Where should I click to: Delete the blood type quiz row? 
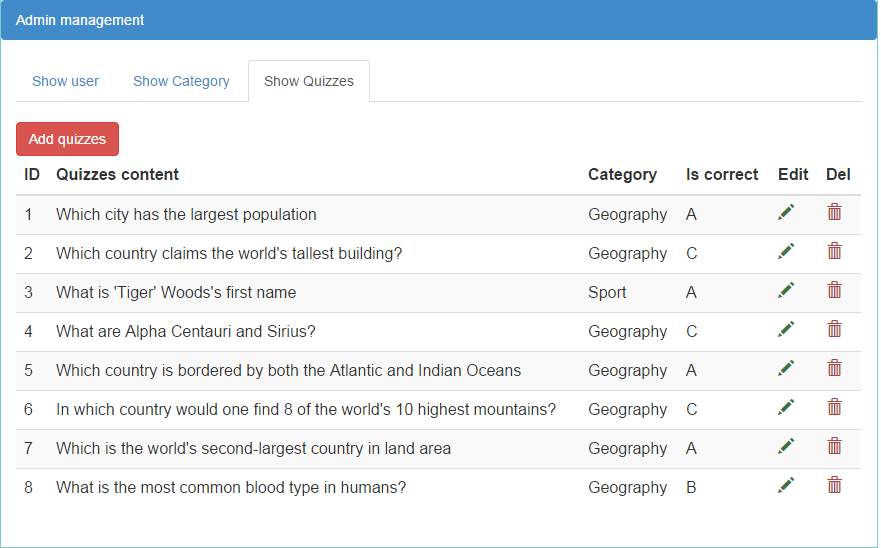tap(834, 485)
